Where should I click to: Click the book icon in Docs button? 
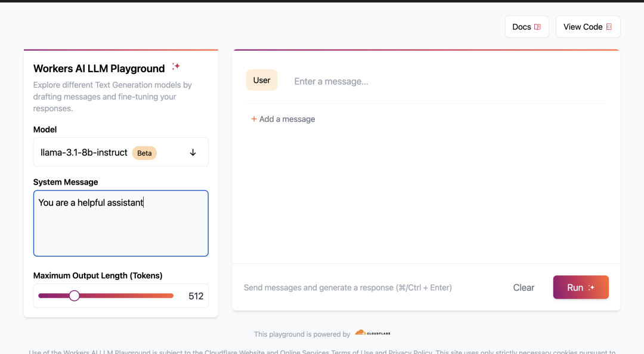tap(537, 27)
